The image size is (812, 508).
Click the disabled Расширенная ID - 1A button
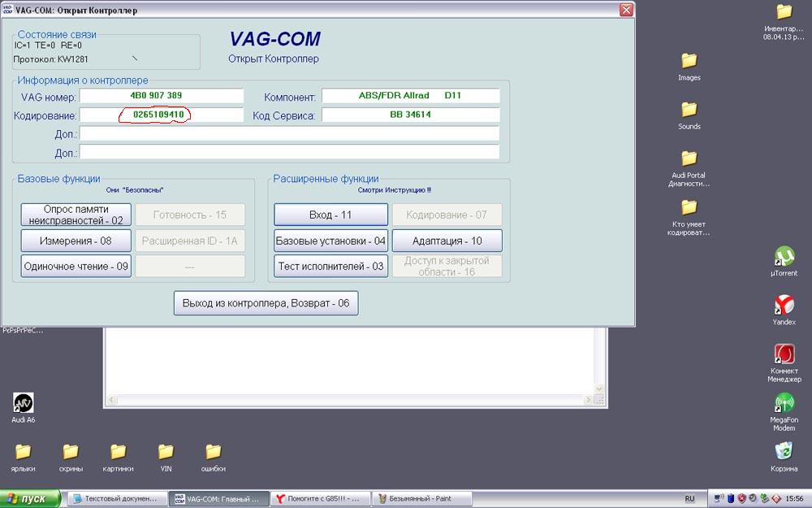tap(190, 241)
